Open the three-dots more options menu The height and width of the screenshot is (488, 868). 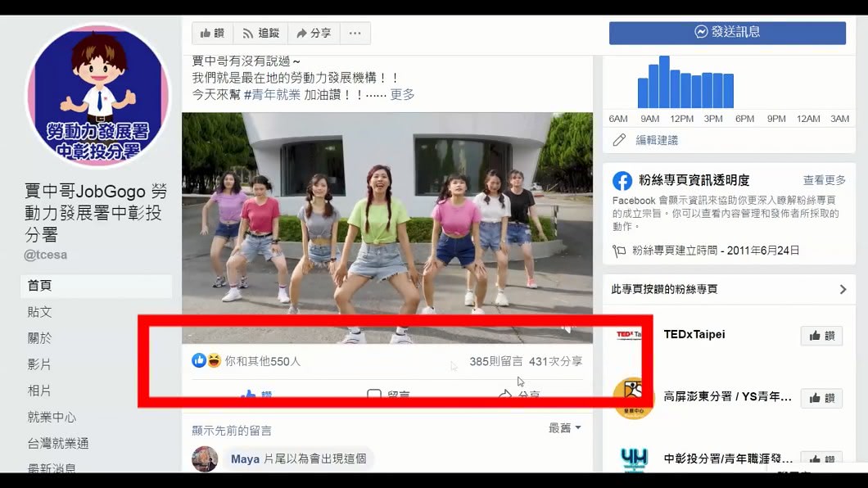pos(355,34)
